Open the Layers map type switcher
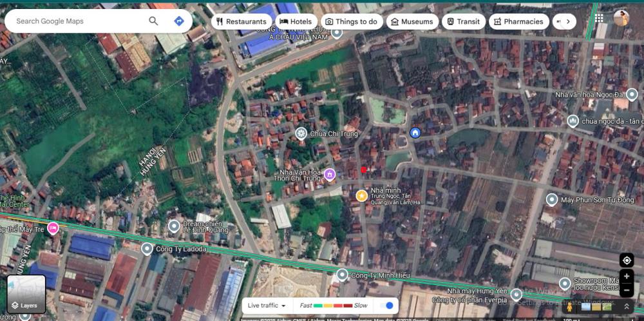Screen dimensions: 644x321 point(26,294)
